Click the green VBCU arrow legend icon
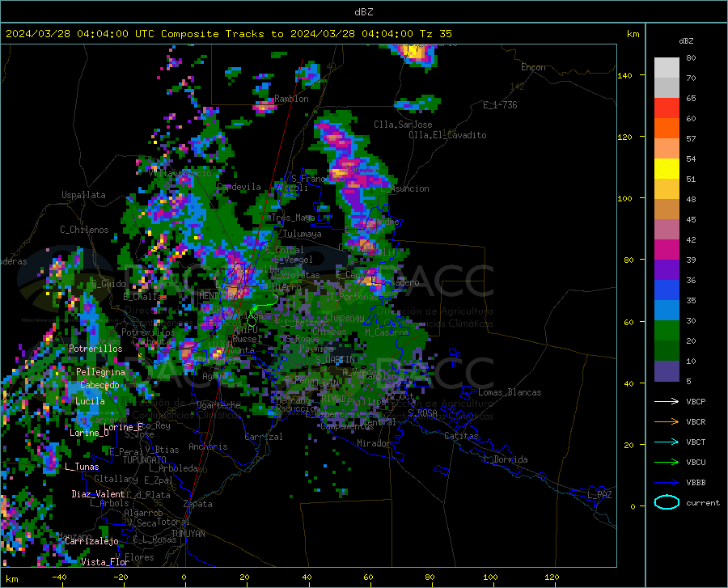 667,462
